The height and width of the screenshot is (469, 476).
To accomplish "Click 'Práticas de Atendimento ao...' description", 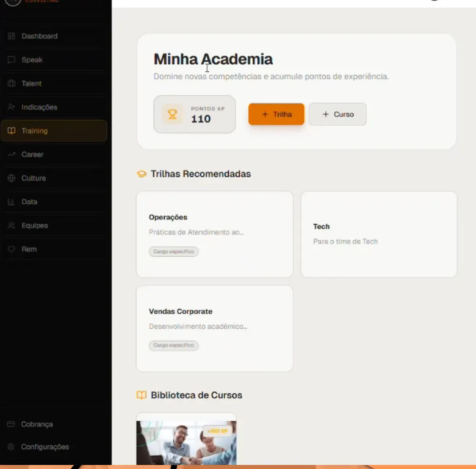I will tap(197, 232).
